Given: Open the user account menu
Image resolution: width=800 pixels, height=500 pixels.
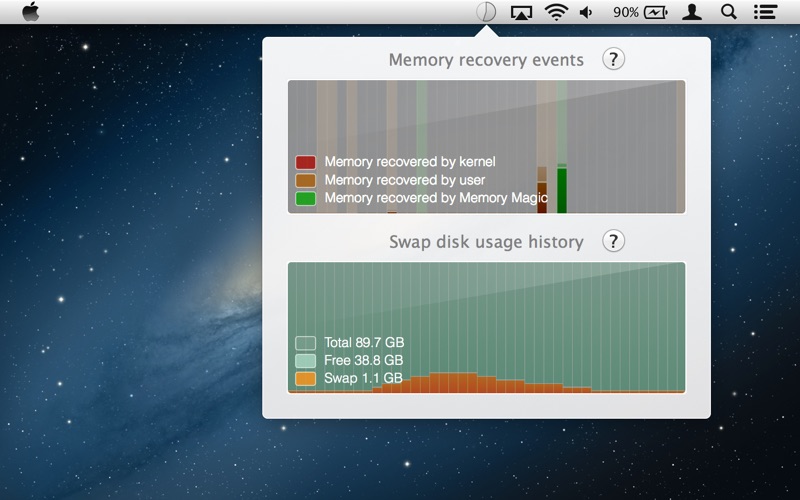Looking at the screenshot, I should [x=691, y=12].
